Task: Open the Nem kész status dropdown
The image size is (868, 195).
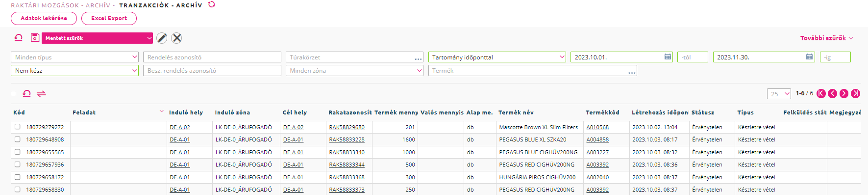Action: 74,71
